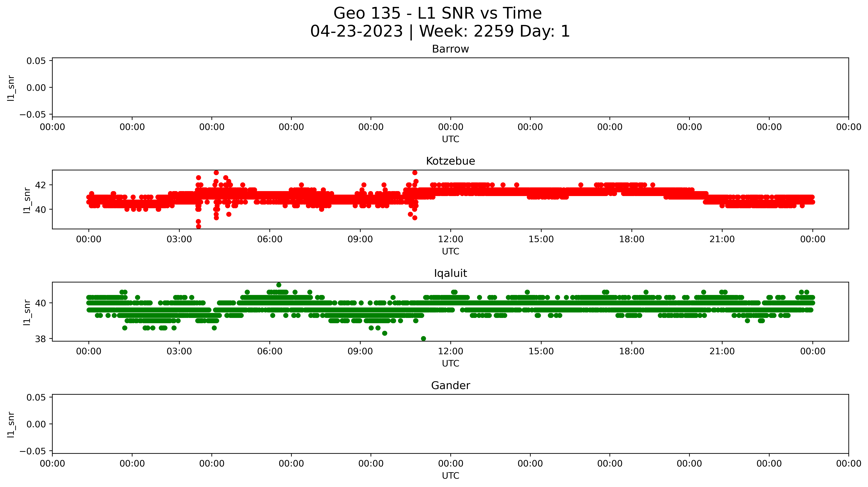Click the 0.05 y-tick on Barrow plot

tap(36, 61)
